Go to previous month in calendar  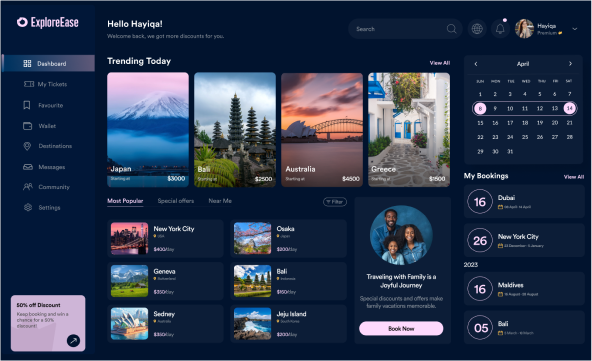(x=476, y=64)
